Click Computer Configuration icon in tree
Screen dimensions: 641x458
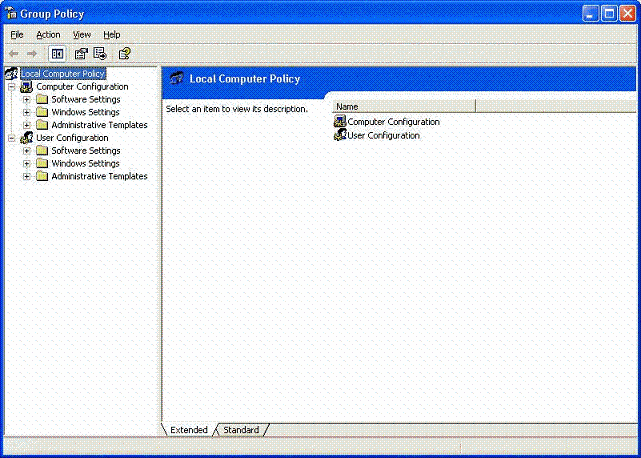(27, 87)
